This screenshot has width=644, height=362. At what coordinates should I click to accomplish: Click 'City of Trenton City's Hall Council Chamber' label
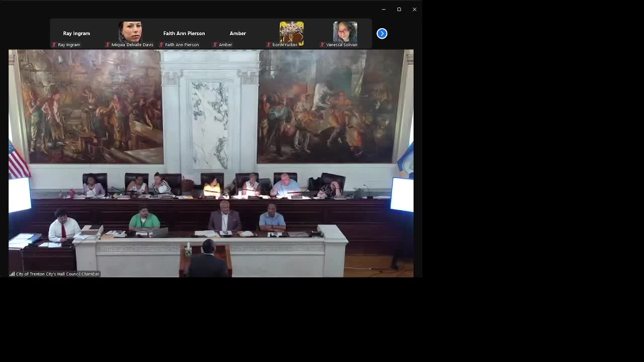tap(57, 274)
